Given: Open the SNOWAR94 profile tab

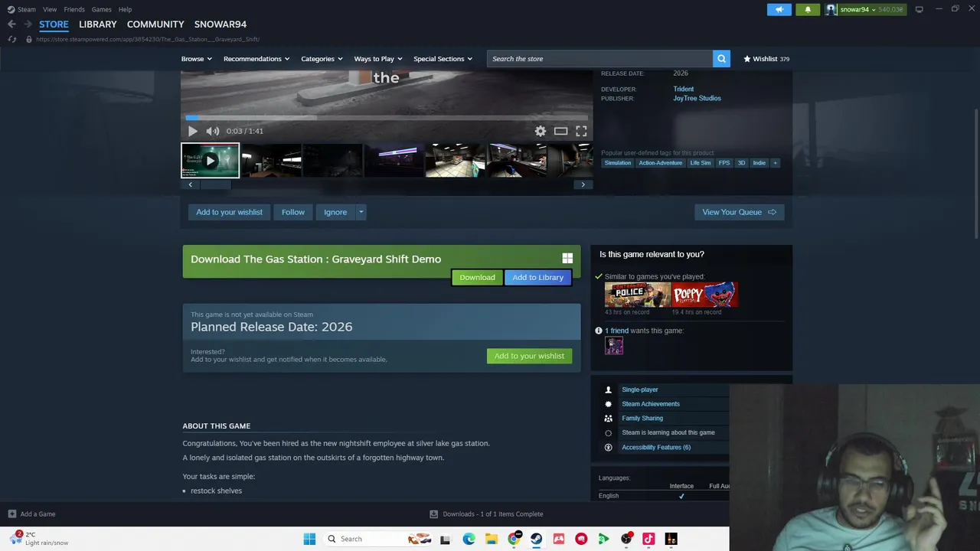Looking at the screenshot, I should coord(220,24).
